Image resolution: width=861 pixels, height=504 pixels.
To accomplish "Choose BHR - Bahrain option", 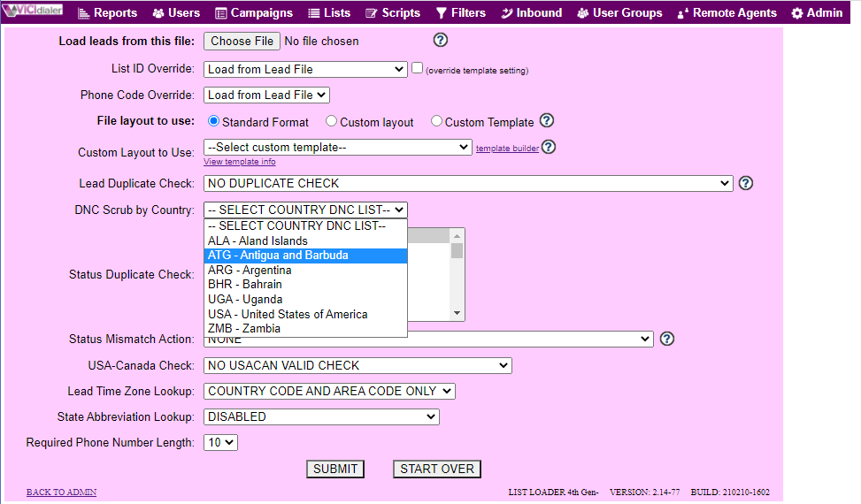I will pos(306,285).
